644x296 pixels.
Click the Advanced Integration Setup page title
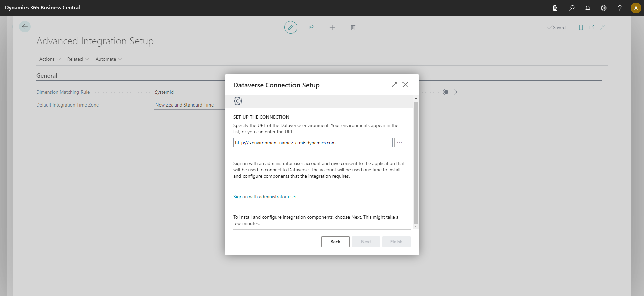tap(95, 41)
